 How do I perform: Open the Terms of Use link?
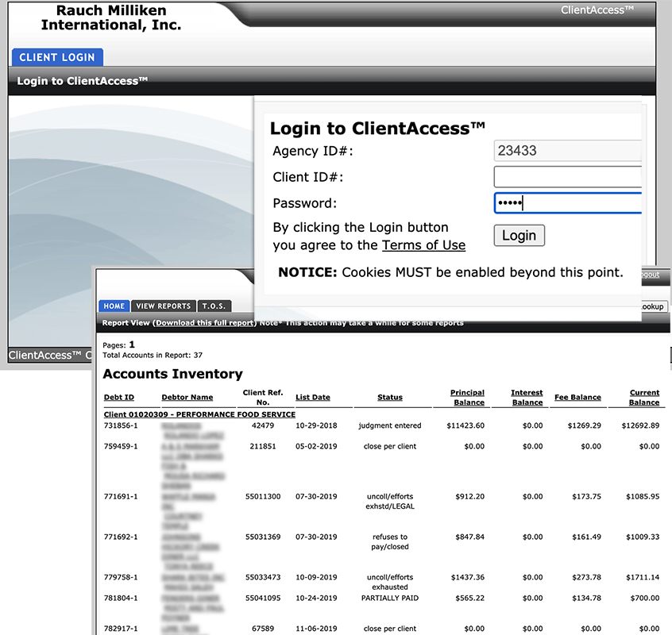coord(423,245)
